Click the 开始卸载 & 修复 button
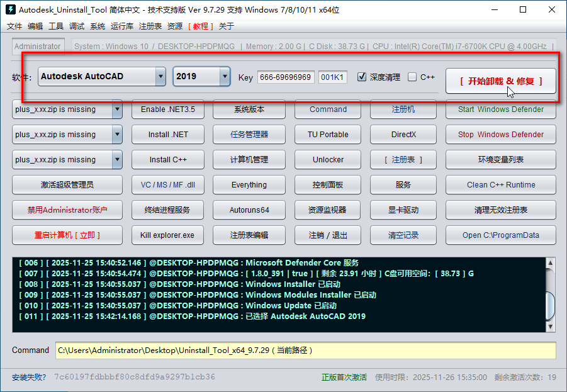The height and width of the screenshot is (392, 567). 500,81
